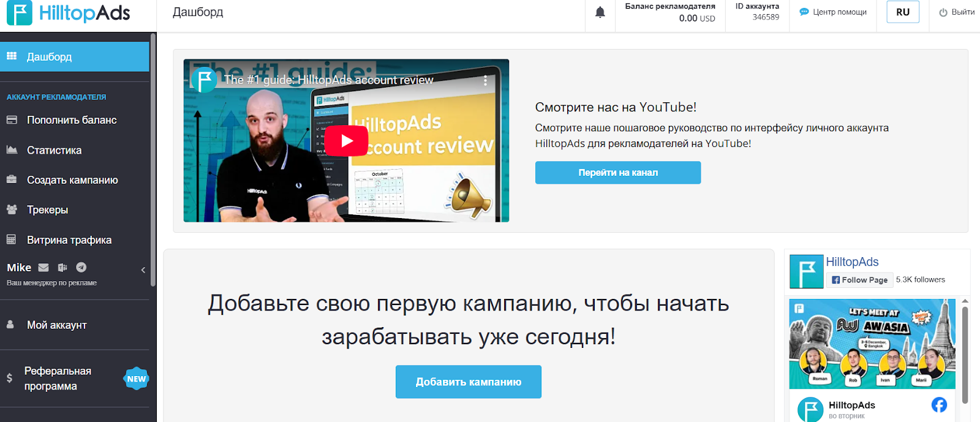Click the Facebook logo on the post
Screen dimensions: 980x422
click(x=939, y=405)
